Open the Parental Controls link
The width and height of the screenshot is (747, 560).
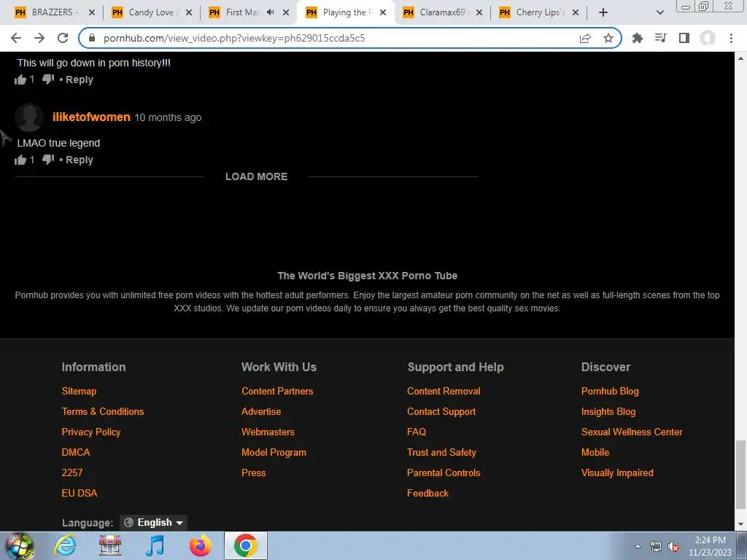coord(444,472)
